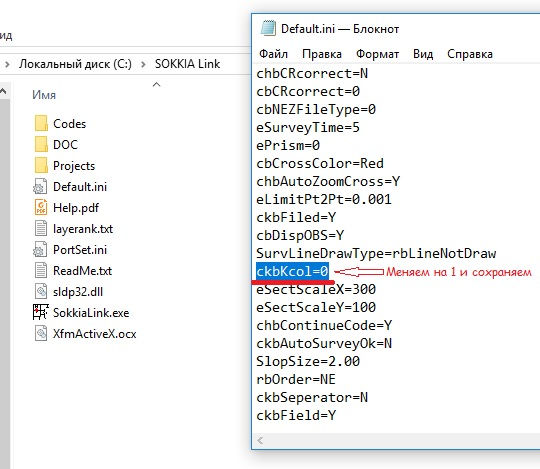Select the SokkiaLink.exe application icon
Screen dimensions: 540x469
40,312
